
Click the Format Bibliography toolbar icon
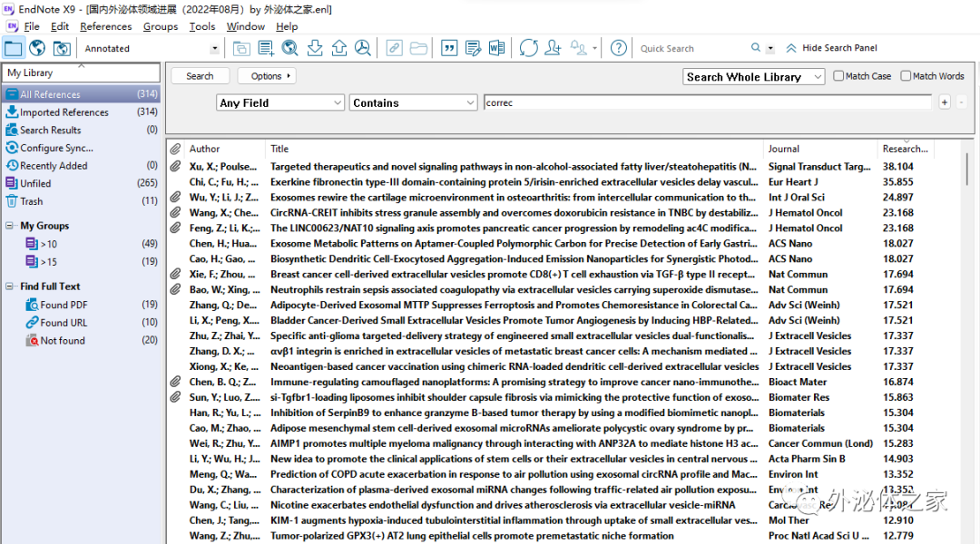tap(473, 48)
